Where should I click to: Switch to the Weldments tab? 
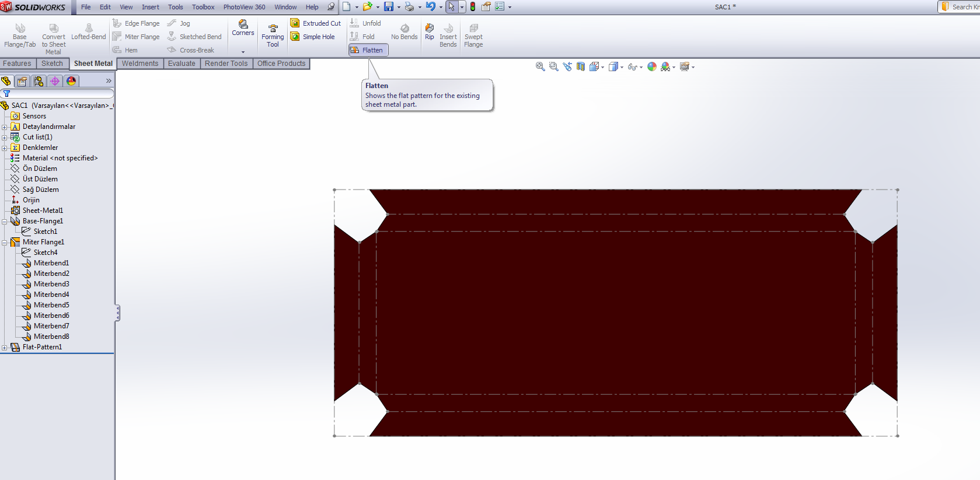tap(140, 64)
